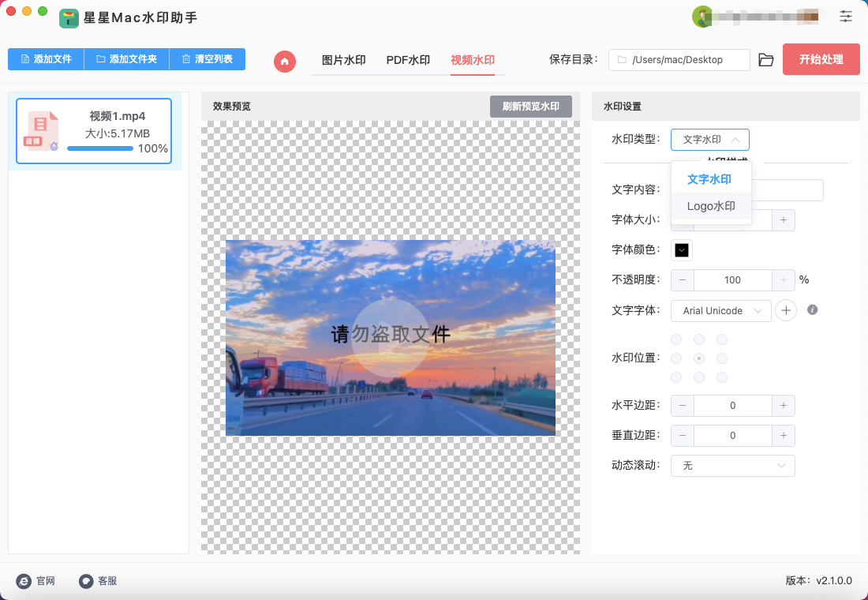Open the Arial Unicode font dropdown
868x600 pixels.
tap(721, 311)
